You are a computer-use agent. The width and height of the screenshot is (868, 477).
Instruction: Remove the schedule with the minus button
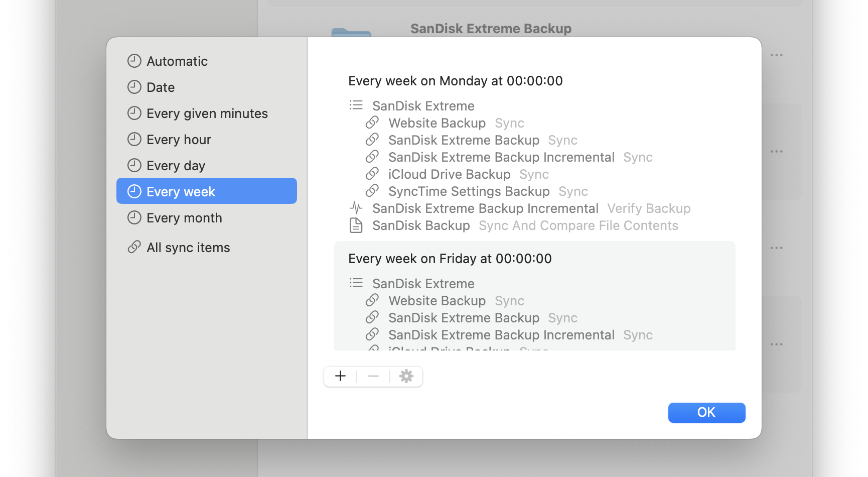pos(373,376)
